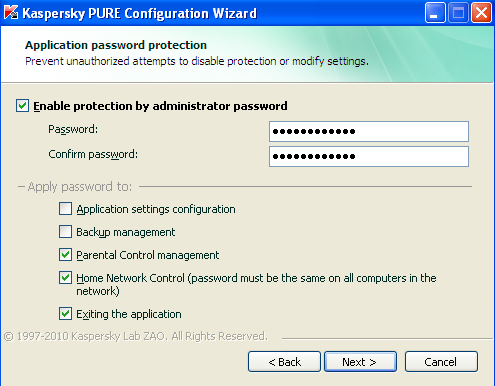495x386 pixels.
Task: Proceed with the Next button
Action: pos(360,362)
